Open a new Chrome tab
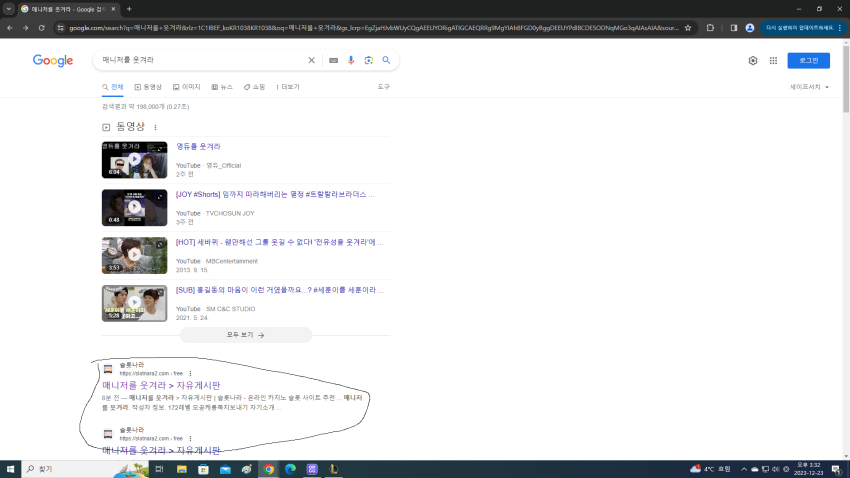The height and width of the screenshot is (478, 850). click(x=129, y=9)
